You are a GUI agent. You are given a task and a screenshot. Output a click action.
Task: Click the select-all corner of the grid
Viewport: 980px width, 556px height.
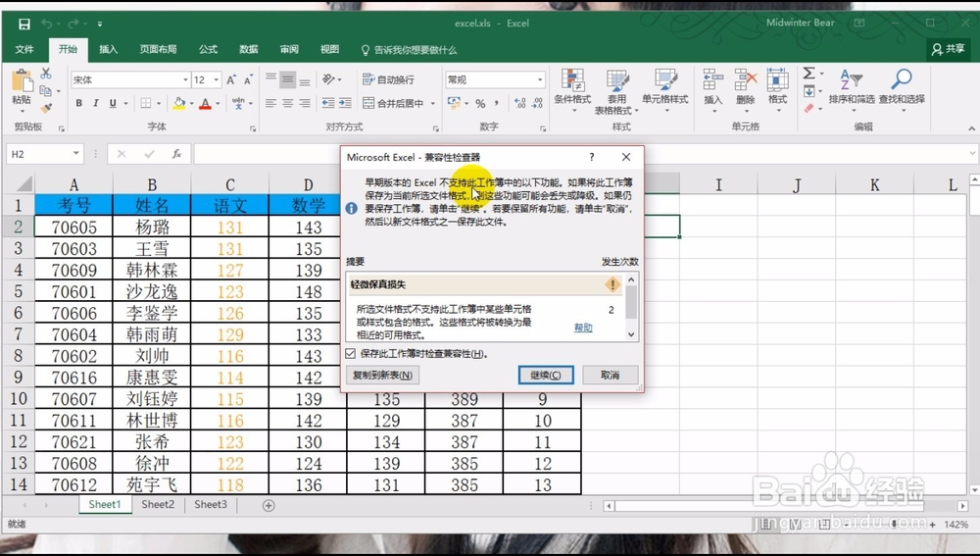pos(24,184)
